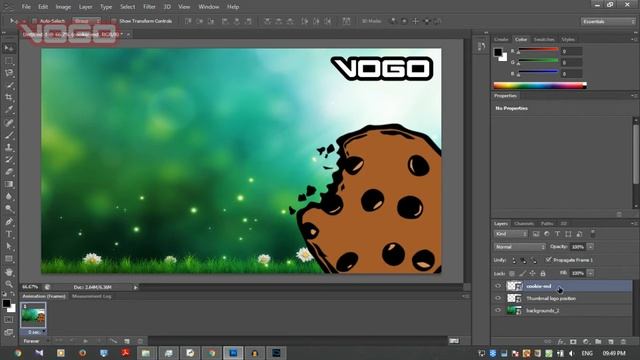
Task: Open the Fill slider arrow
Action: click(x=590, y=273)
